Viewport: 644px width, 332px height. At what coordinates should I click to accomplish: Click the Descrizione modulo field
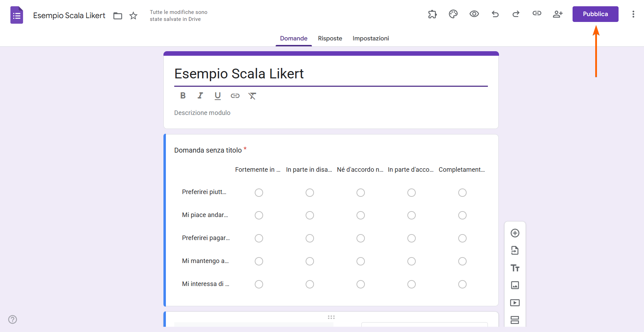pos(202,113)
